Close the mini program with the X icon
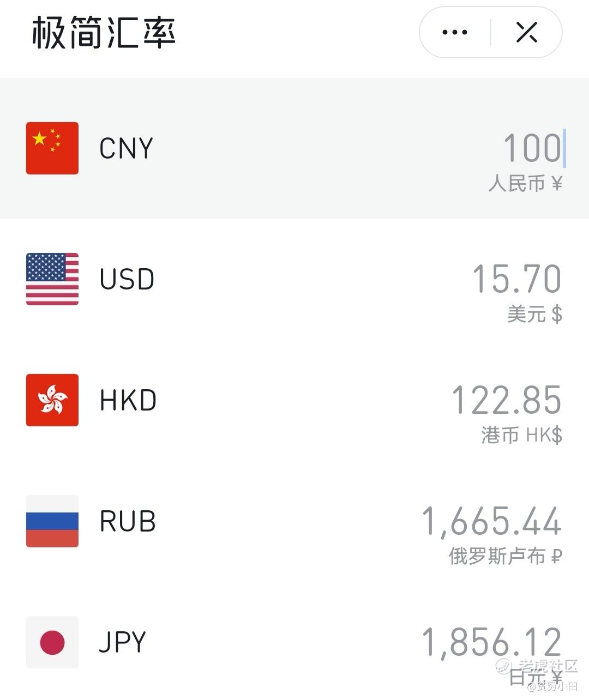Screen dimensions: 589x700 527,32
